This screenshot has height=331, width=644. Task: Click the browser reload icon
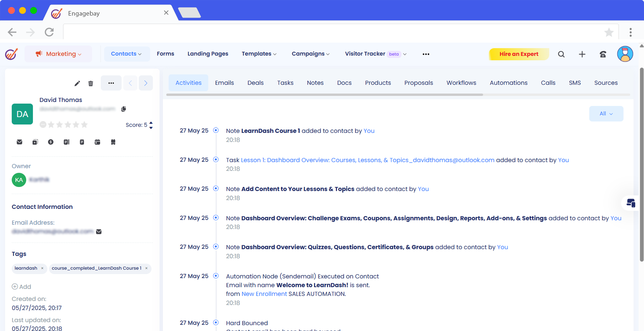click(49, 32)
